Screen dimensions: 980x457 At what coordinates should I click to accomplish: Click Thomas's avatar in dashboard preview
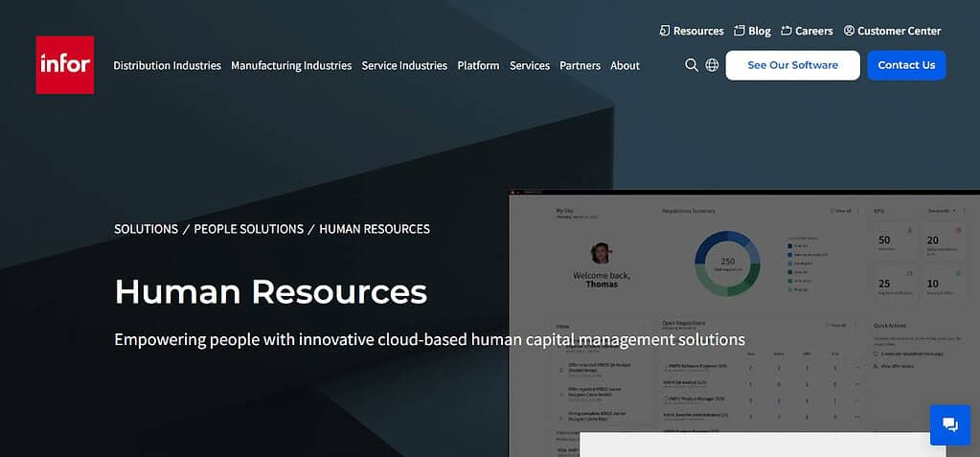(x=601, y=253)
